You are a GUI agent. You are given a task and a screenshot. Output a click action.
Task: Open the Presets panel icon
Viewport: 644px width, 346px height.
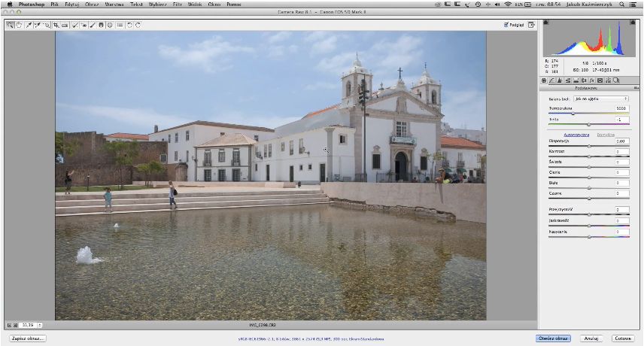click(608, 80)
